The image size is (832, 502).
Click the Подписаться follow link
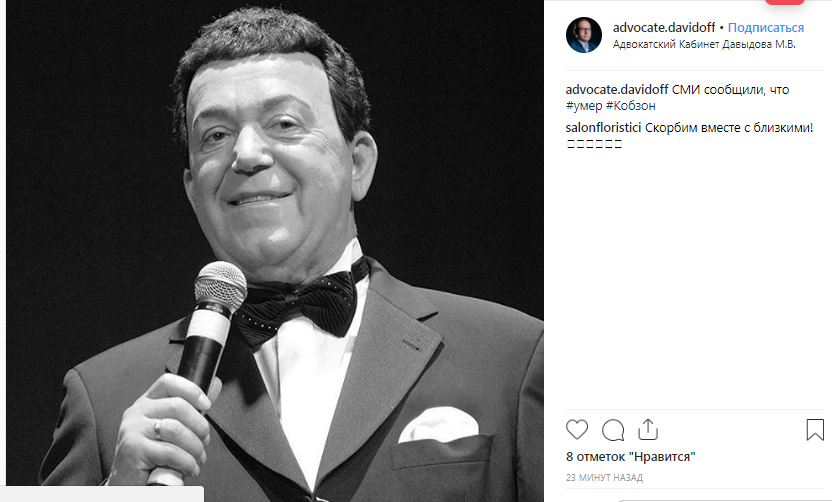(x=766, y=28)
